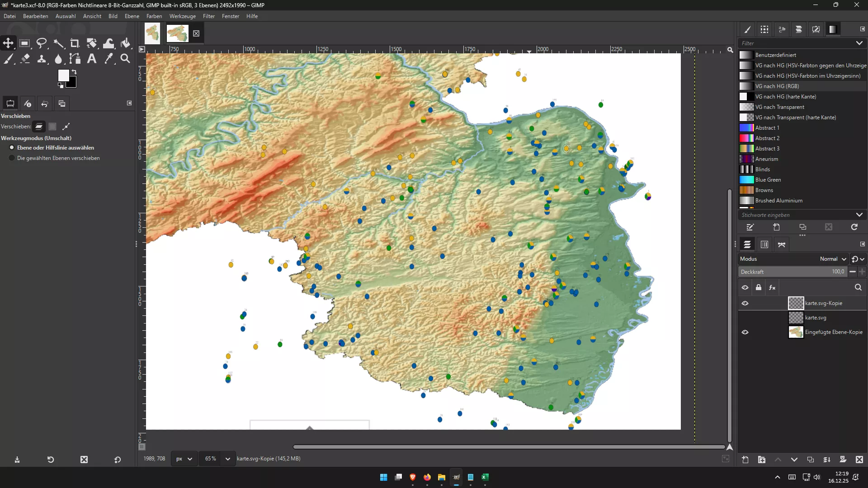This screenshot has height=488, width=868.
Task: Open the Modus Normal dropdown
Action: 833,259
